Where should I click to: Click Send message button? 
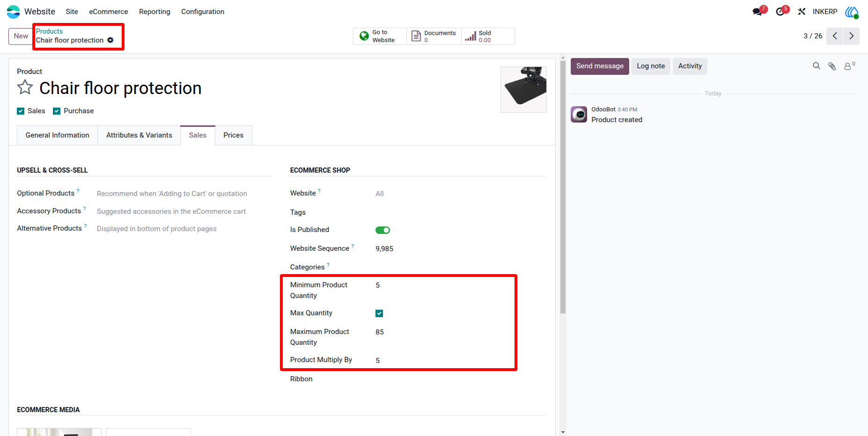coord(600,66)
